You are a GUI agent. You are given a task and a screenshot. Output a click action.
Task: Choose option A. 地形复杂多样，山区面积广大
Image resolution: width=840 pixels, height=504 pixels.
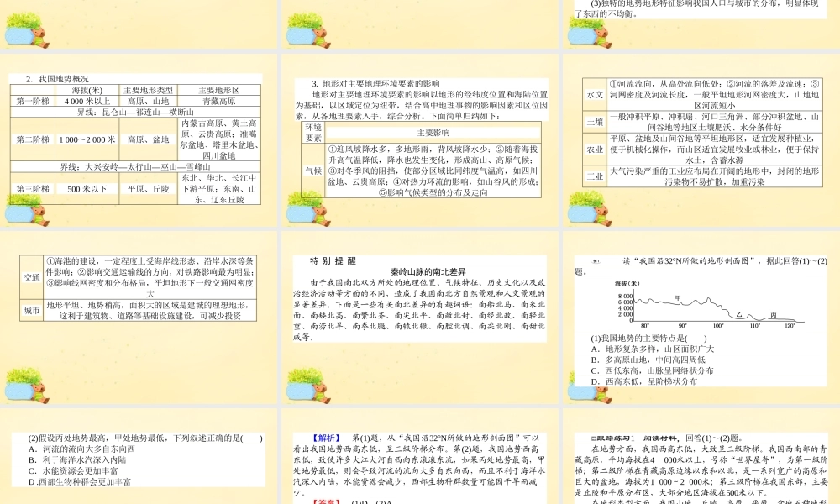pyautogui.click(x=653, y=349)
